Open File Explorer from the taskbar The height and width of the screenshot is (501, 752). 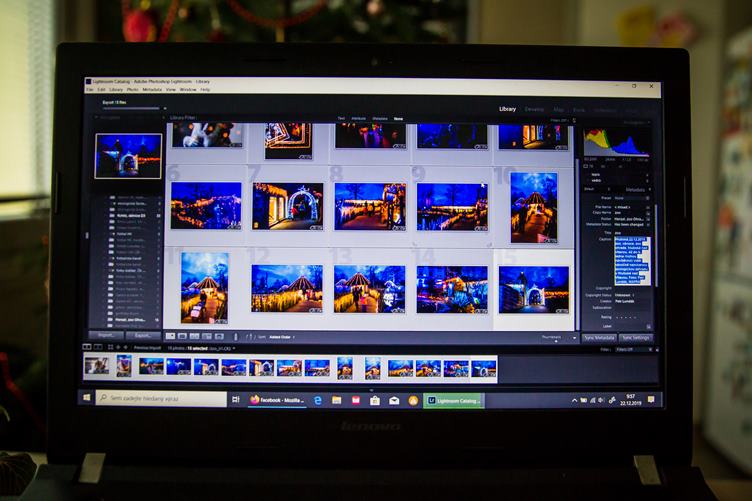[337, 400]
